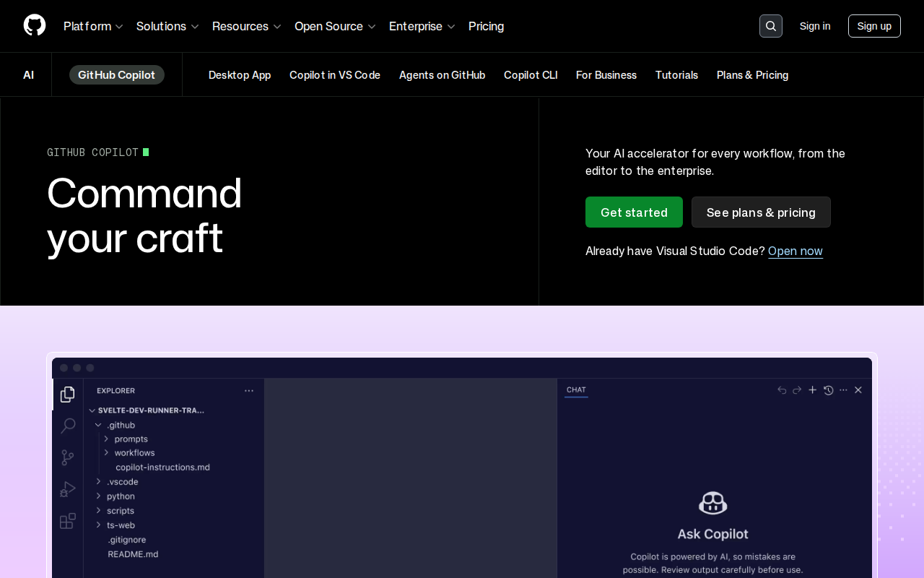Screen dimensions: 924x578
Task: Click the GITHUB COPILOT eyebrow label
Action: 92,152
